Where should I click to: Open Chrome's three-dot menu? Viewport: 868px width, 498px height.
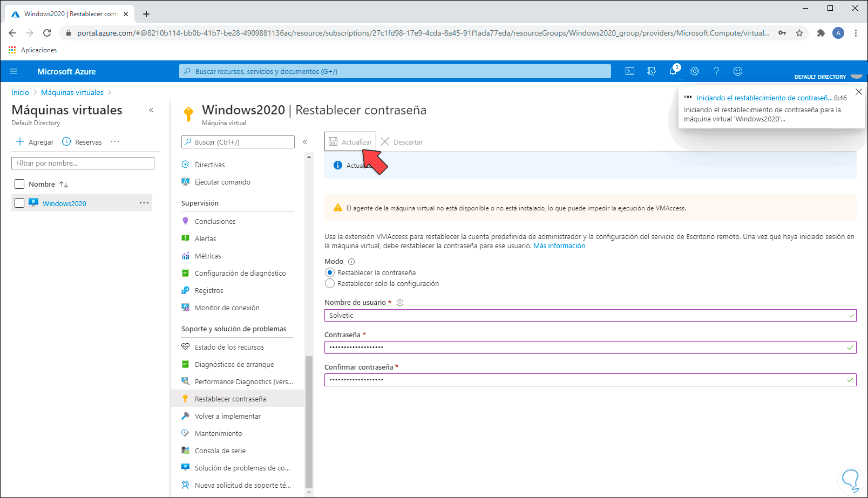coord(856,33)
